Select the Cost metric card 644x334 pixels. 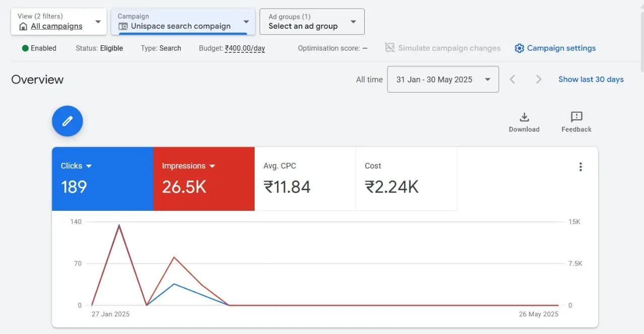click(x=406, y=179)
